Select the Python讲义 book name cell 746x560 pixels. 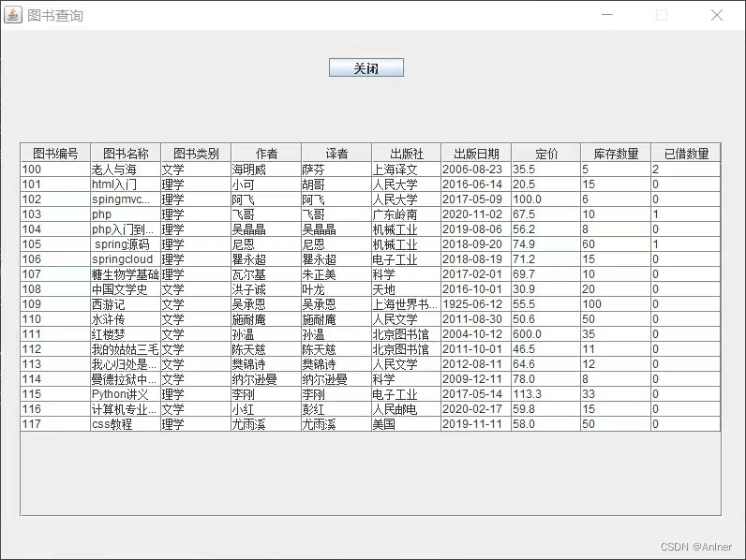(126, 394)
